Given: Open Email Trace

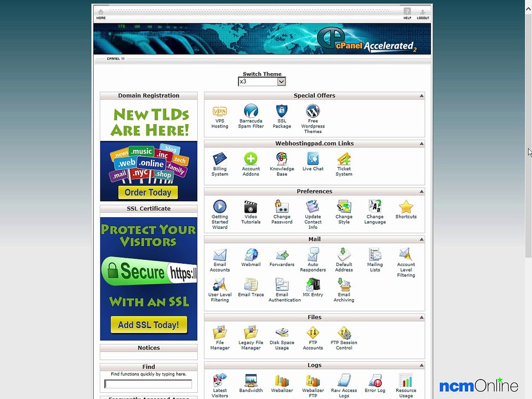Looking at the screenshot, I should point(250,288).
